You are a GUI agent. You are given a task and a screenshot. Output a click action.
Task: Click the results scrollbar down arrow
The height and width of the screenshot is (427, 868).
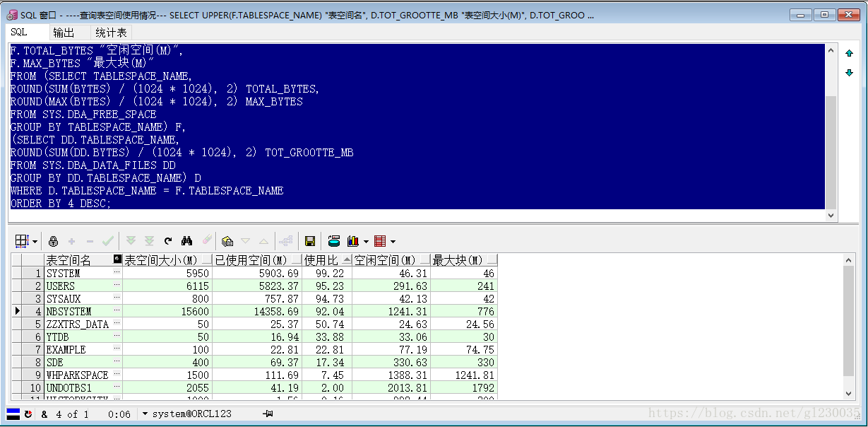pyautogui.click(x=849, y=394)
